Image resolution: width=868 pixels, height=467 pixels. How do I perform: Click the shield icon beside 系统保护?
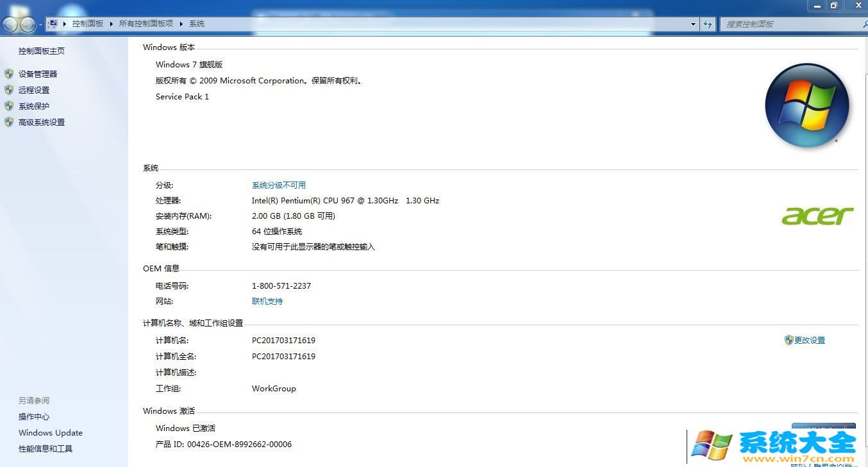coord(9,106)
